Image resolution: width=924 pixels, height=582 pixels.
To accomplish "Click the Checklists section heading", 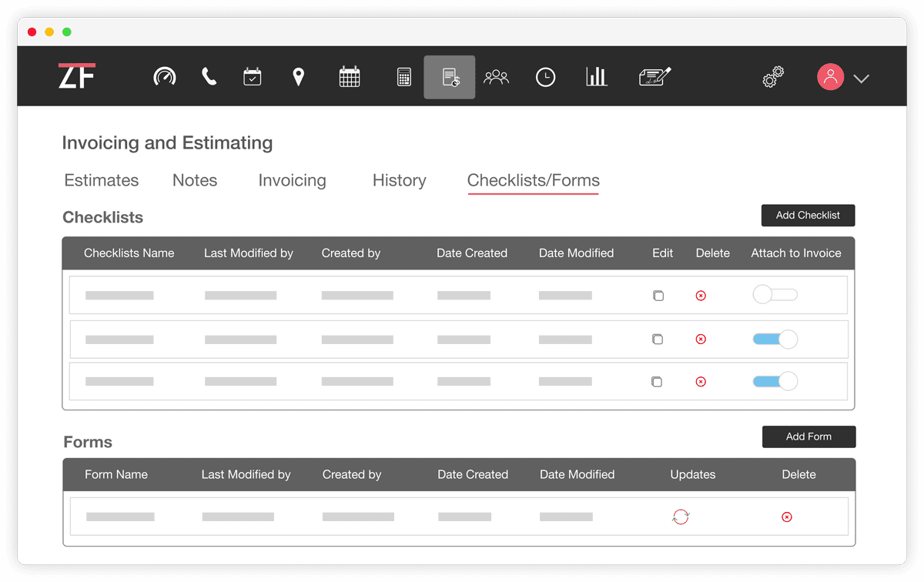I will pos(103,217).
